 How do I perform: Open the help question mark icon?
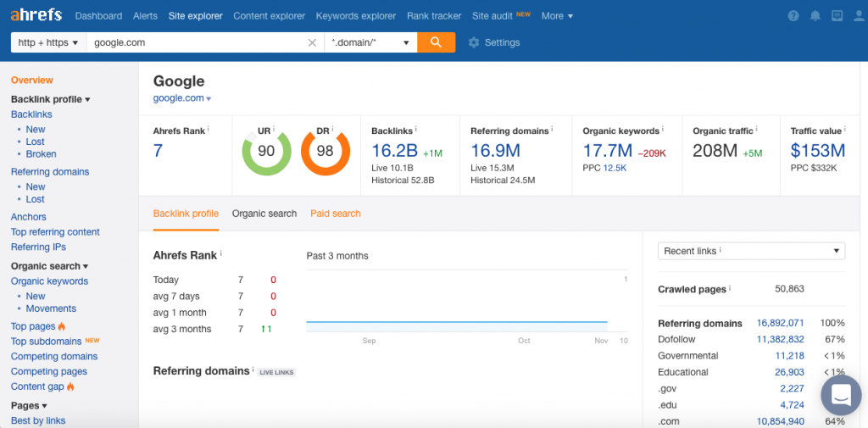click(x=793, y=16)
